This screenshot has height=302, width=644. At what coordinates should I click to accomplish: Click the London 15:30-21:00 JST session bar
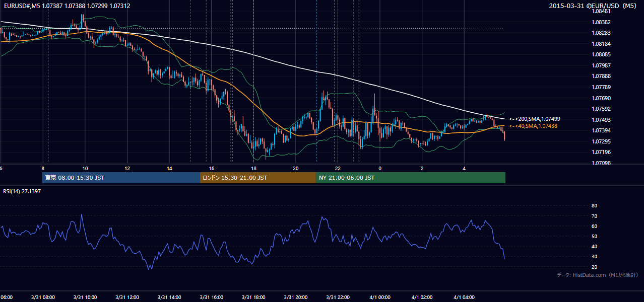click(258, 178)
